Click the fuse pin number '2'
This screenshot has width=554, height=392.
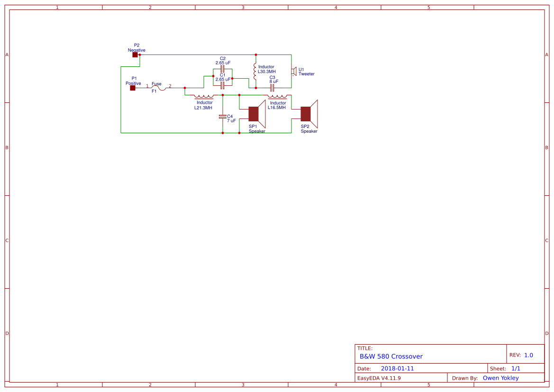click(170, 86)
